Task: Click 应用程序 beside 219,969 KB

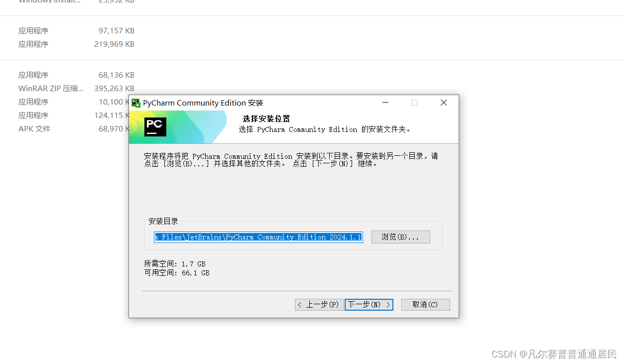Action: 33,44
